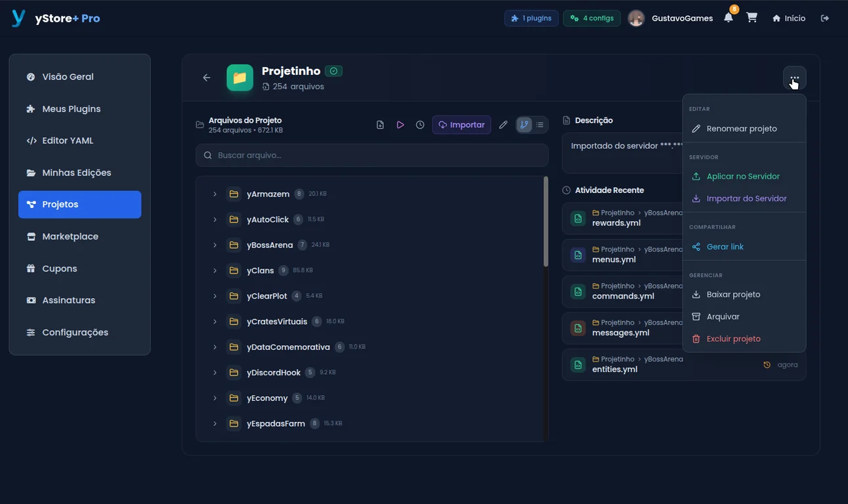
Task: Select Baixar projeto from the menu
Action: click(744, 295)
